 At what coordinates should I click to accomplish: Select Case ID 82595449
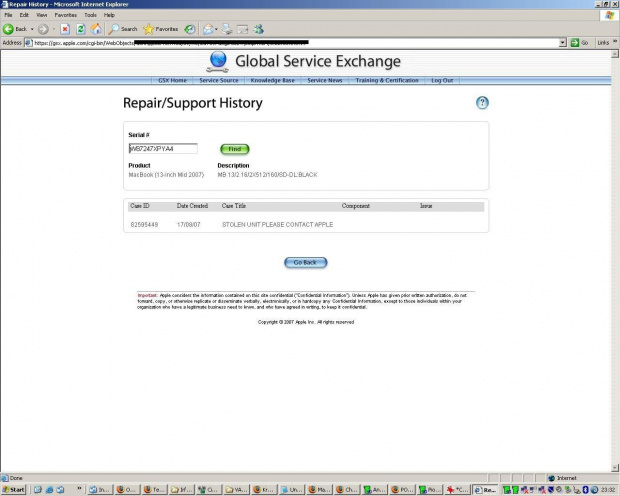pyautogui.click(x=144, y=225)
